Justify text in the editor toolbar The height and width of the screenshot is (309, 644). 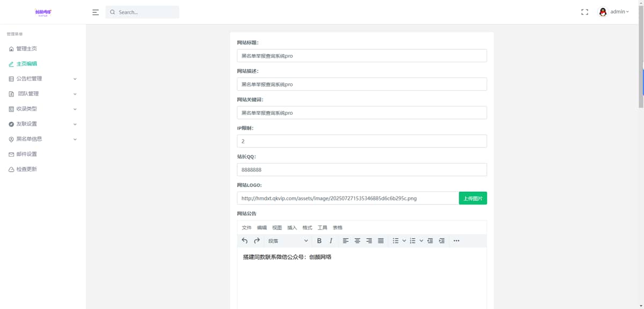380,241
